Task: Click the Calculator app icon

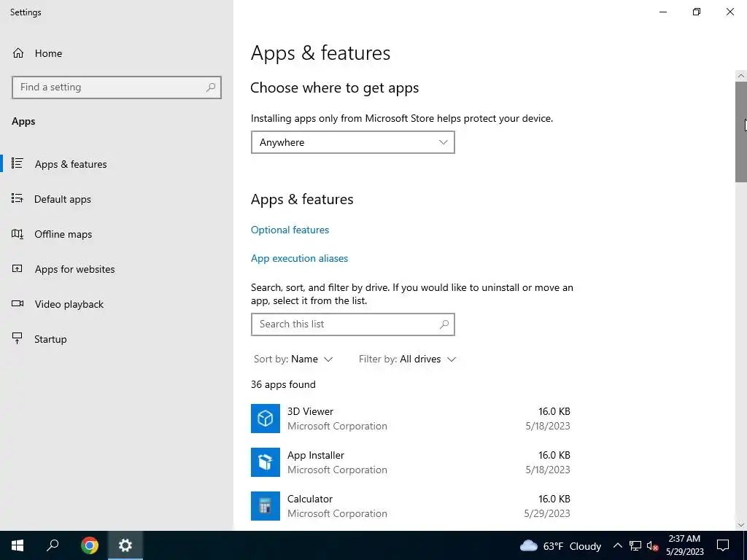Action: (x=266, y=506)
